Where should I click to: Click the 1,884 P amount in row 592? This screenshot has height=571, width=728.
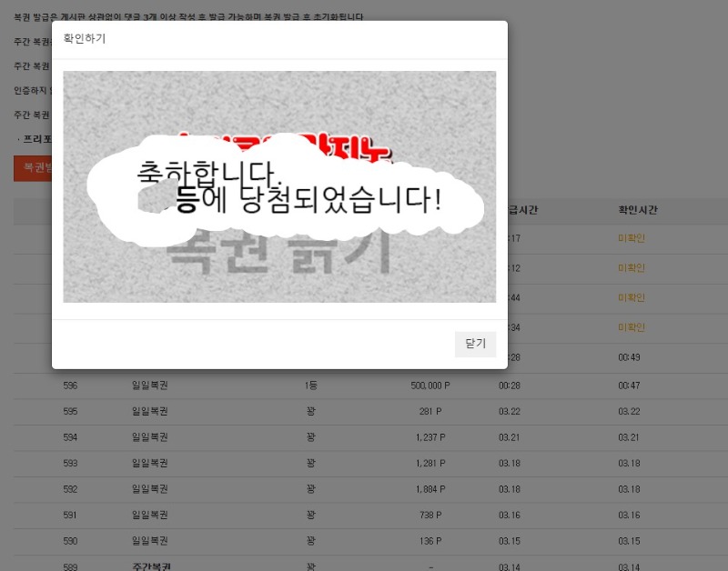pos(430,489)
